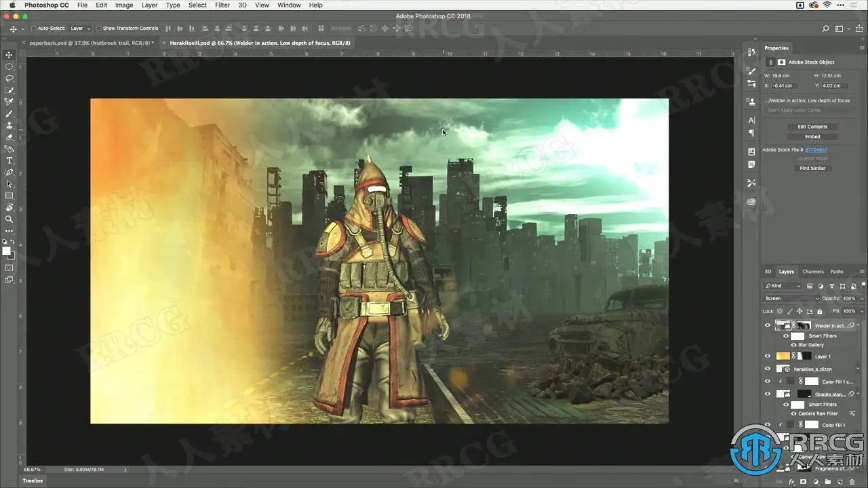Open the Clone Source panel icon

(751, 102)
